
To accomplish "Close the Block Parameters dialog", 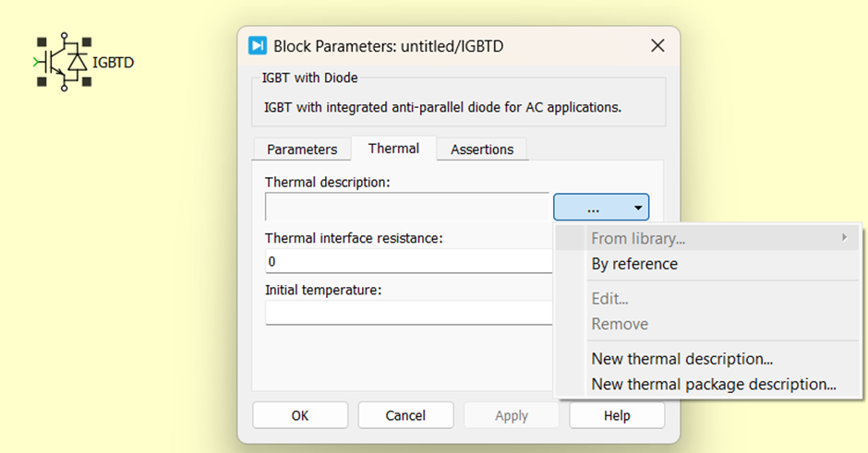I will coord(657,46).
